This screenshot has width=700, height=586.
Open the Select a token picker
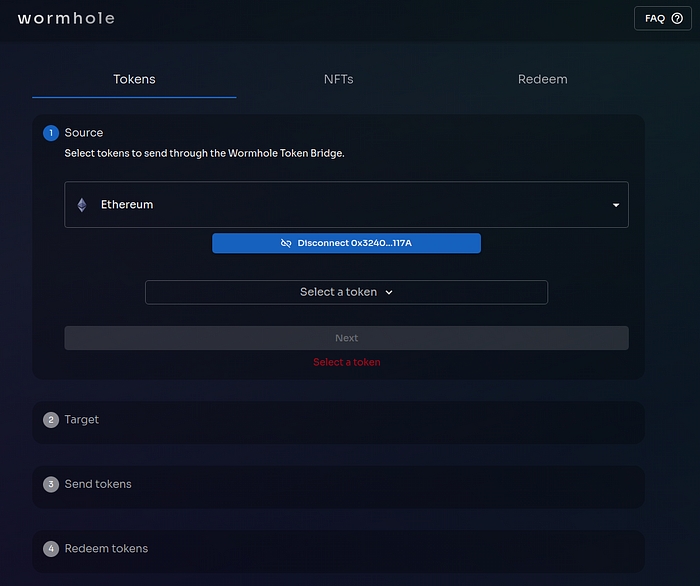point(346,292)
